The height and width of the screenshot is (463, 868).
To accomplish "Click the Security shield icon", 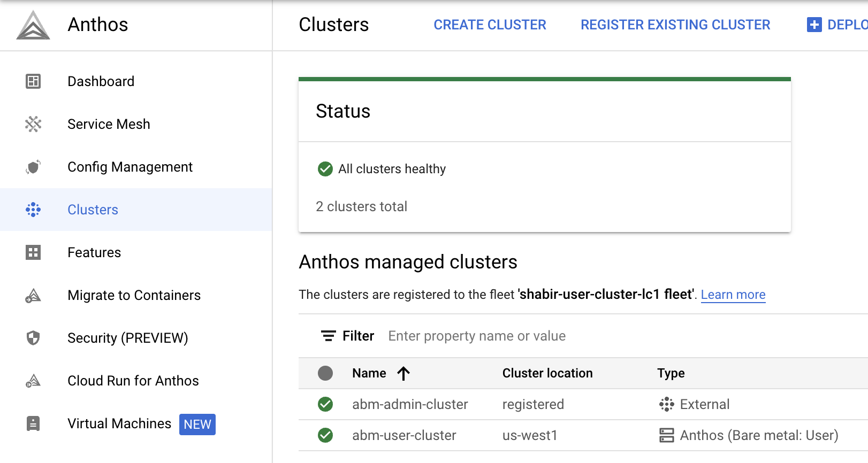I will (x=33, y=338).
